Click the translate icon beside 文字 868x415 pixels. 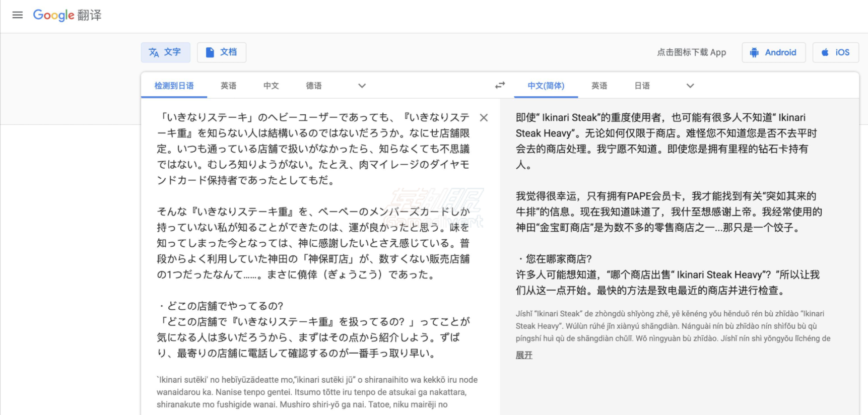coord(154,52)
